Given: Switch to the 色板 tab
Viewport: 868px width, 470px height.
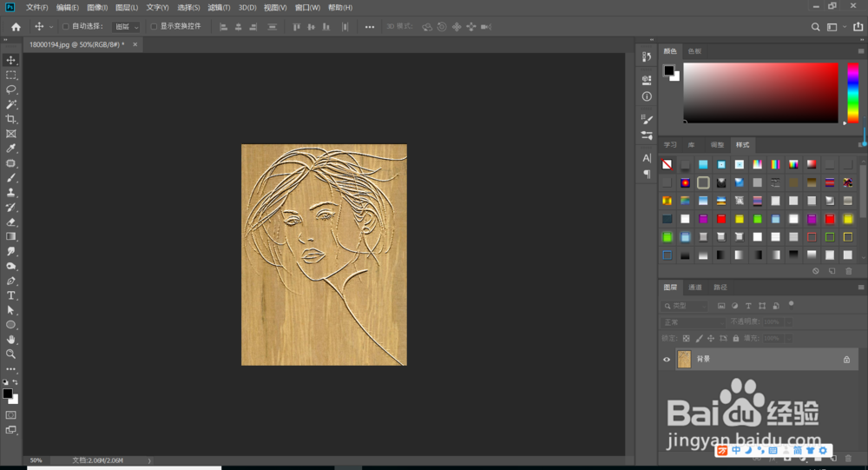Looking at the screenshot, I should click(694, 51).
